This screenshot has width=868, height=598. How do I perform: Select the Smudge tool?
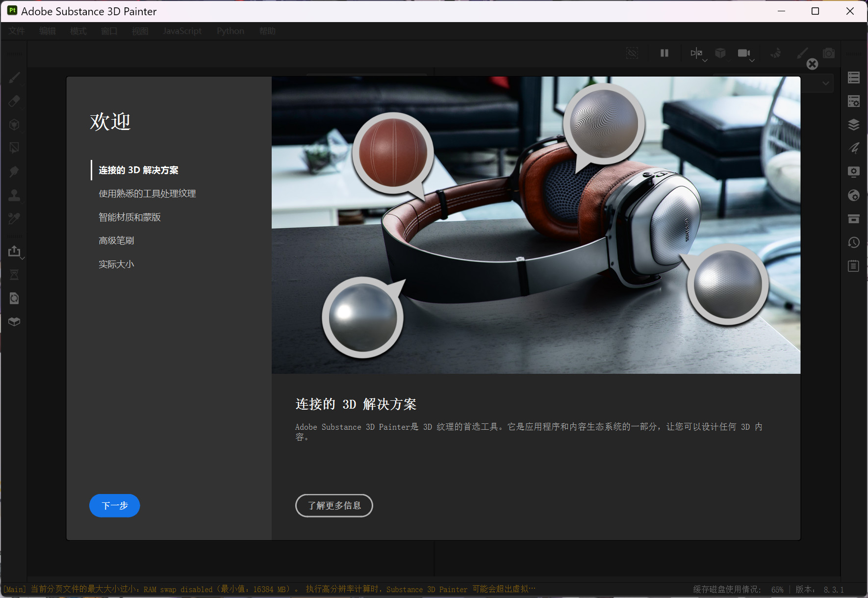click(14, 171)
